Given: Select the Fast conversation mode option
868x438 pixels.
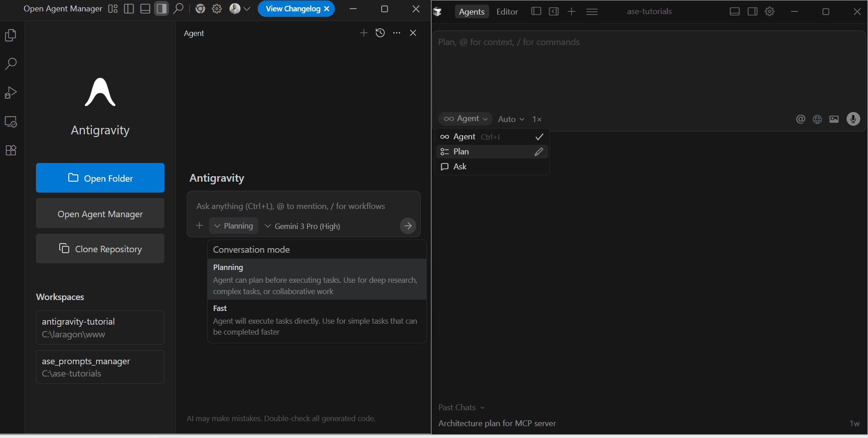Looking at the screenshot, I should (317, 320).
